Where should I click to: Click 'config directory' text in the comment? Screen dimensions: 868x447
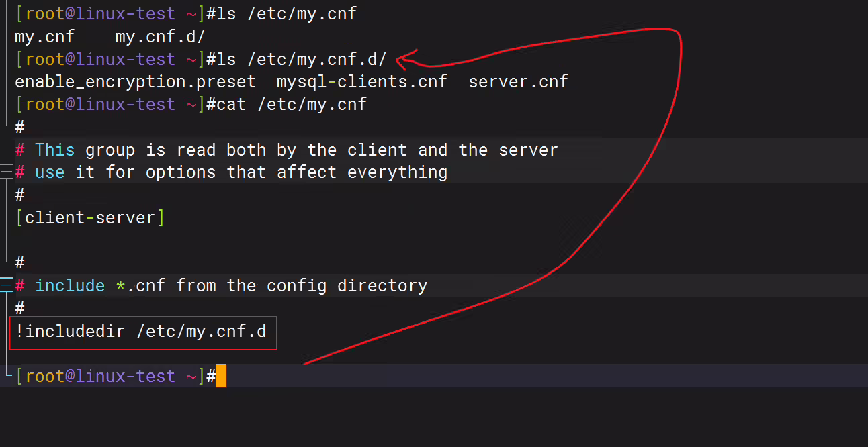click(x=347, y=286)
